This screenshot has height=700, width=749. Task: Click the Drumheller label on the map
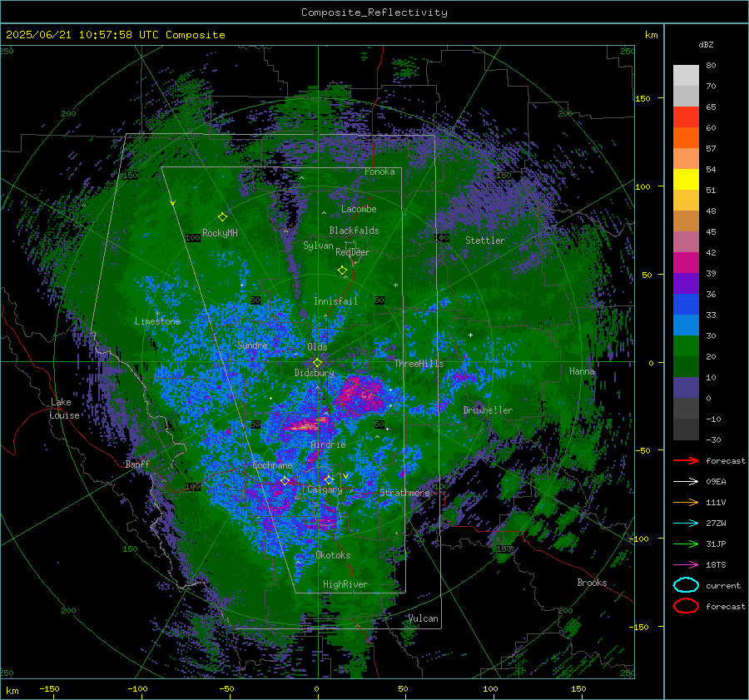488,410
